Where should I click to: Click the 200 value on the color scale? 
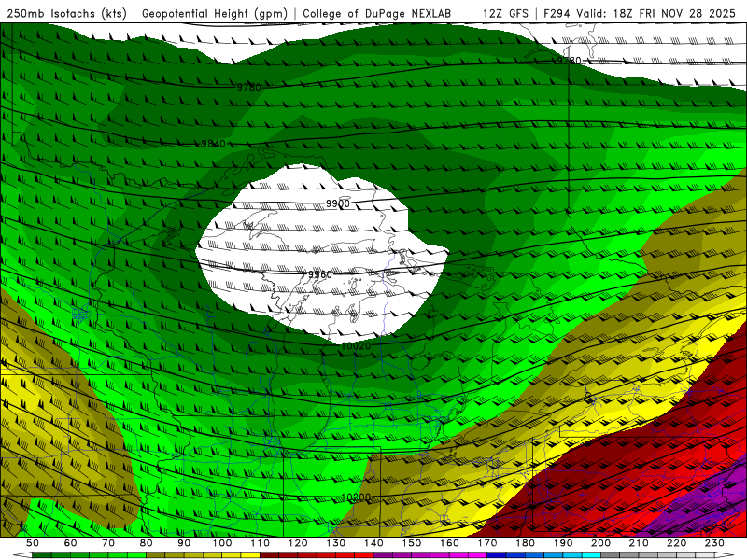pos(600,543)
